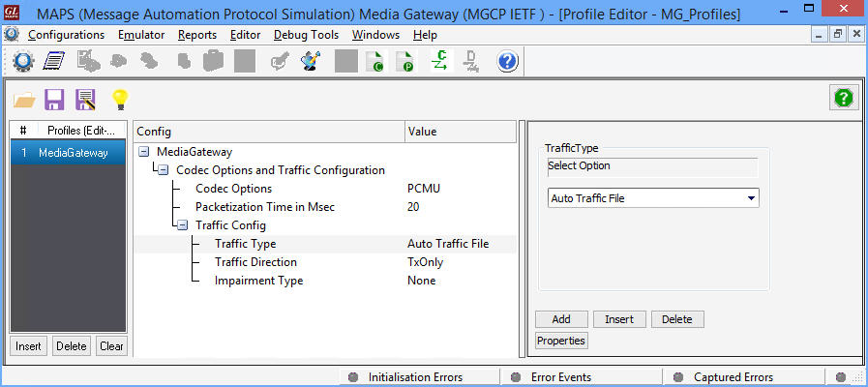Click the yellow light bulb icon
Image resolution: width=868 pixels, height=387 pixels.
[120, 100]
